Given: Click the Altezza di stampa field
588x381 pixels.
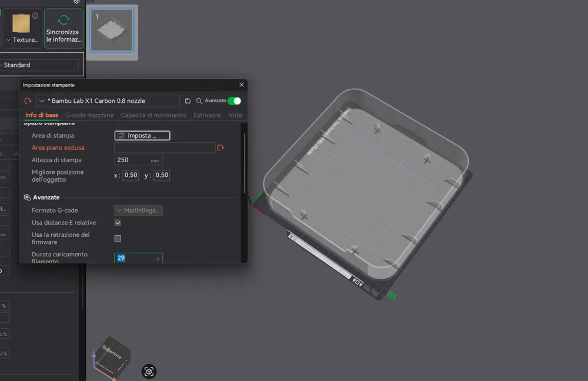Looking at the screenshot, I should click(138, 160).
